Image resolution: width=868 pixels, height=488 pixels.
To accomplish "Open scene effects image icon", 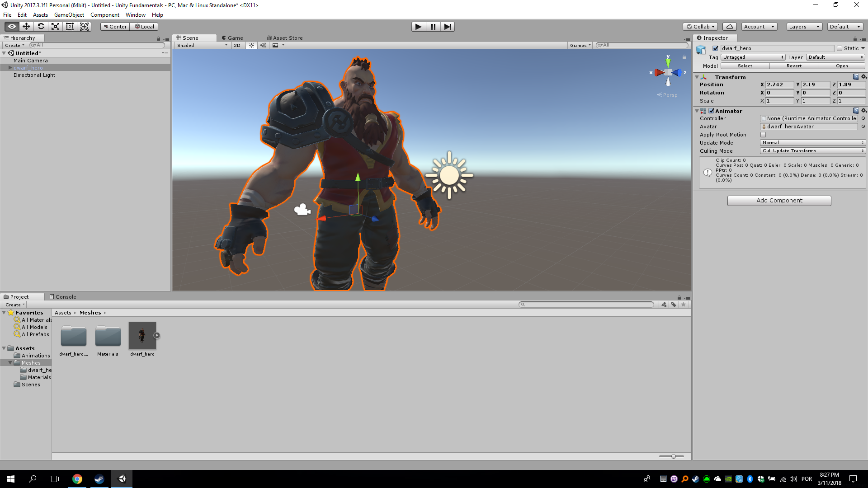I will (x=275, y=45).
